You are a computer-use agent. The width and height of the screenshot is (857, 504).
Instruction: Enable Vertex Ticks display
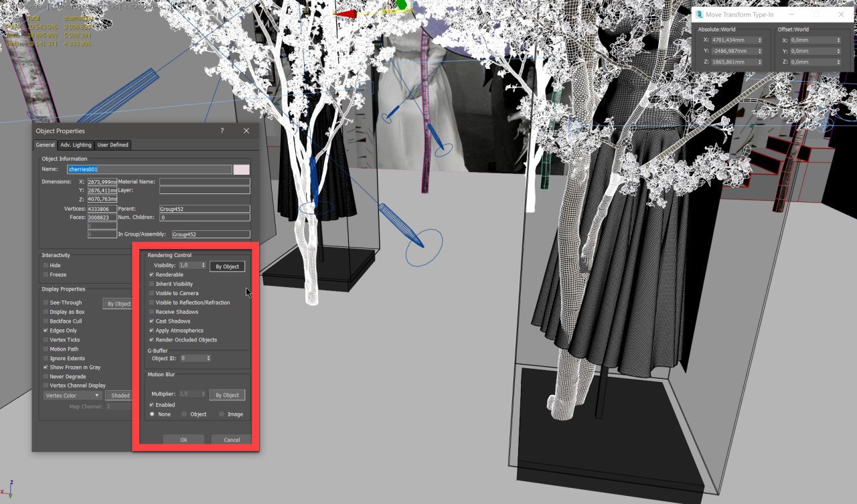point(46,340)
